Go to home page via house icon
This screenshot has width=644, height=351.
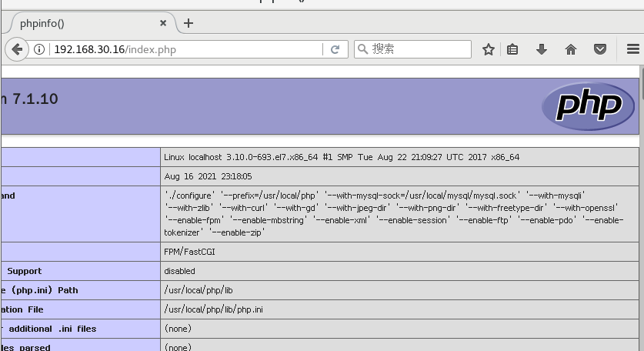(x=570, y=49)
